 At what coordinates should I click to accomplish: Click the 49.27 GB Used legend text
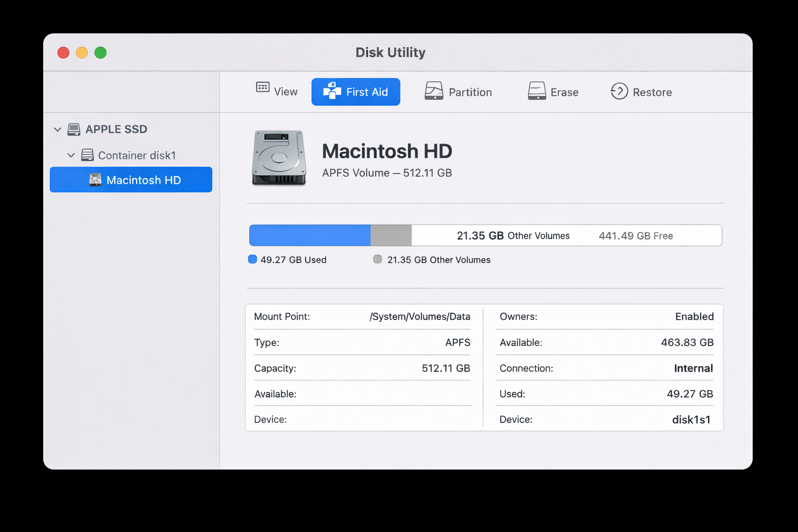coord(294,260)
